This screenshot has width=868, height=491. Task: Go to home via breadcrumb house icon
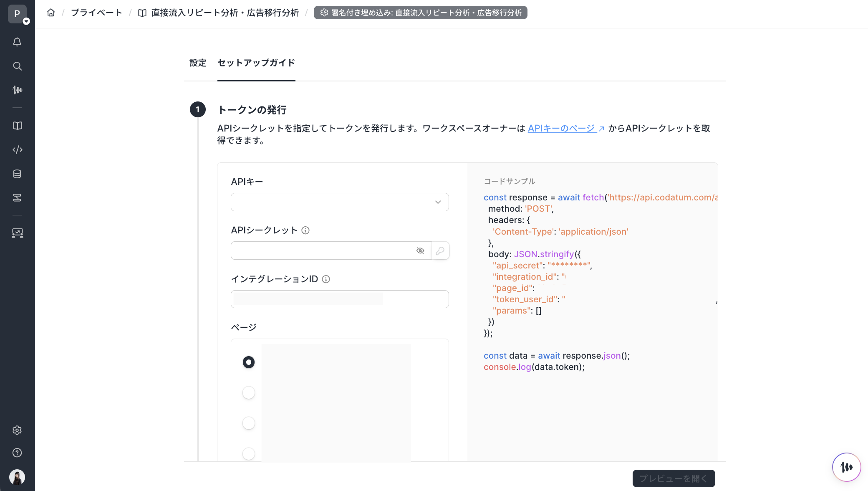pos(51,13)
